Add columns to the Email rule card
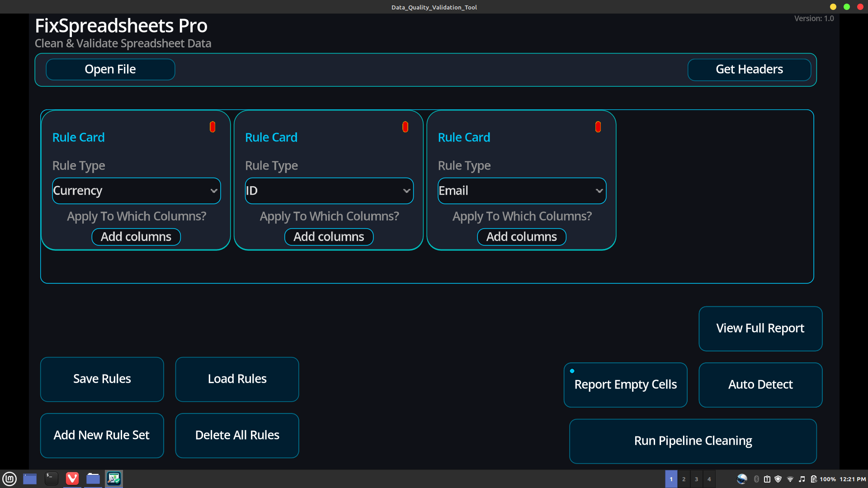 522,237
